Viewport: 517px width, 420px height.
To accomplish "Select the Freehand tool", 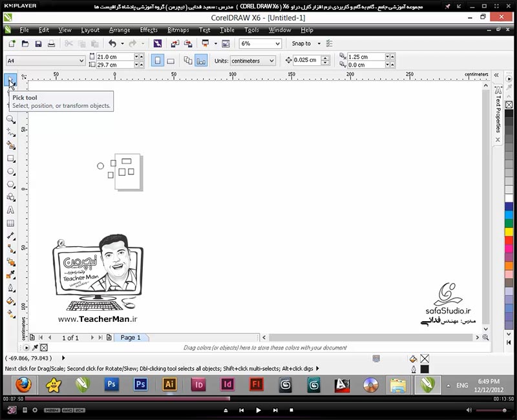I will coord(10,132).
